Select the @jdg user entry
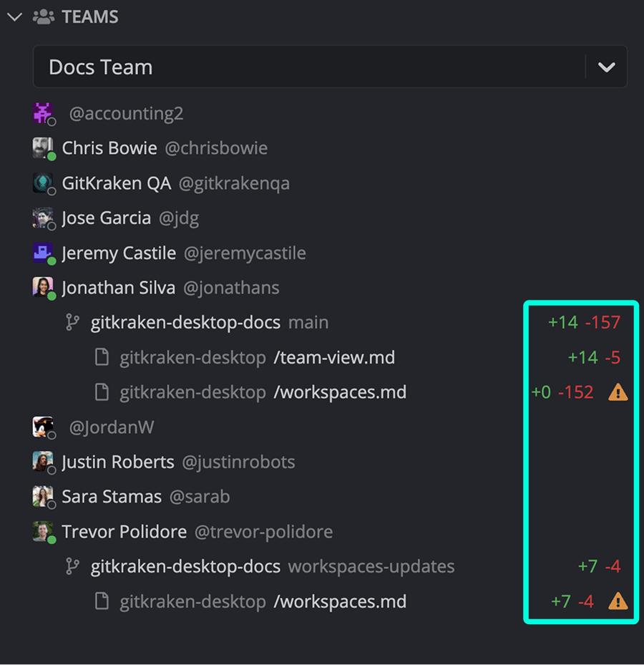644x665 pixels. click(179, 218)
